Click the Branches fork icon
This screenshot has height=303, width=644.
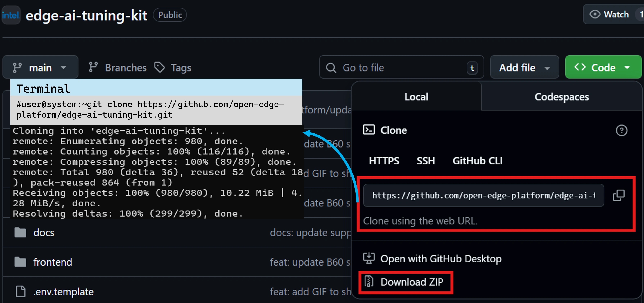93,67
